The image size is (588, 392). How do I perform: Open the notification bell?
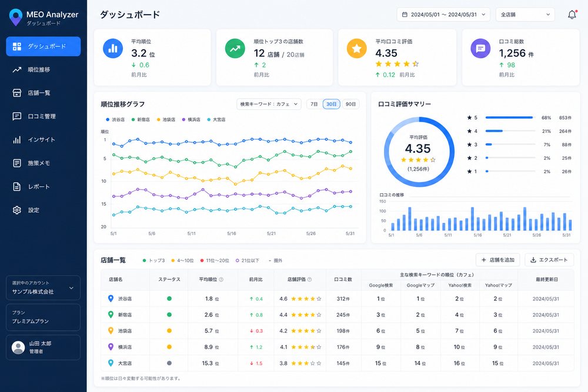572,15
